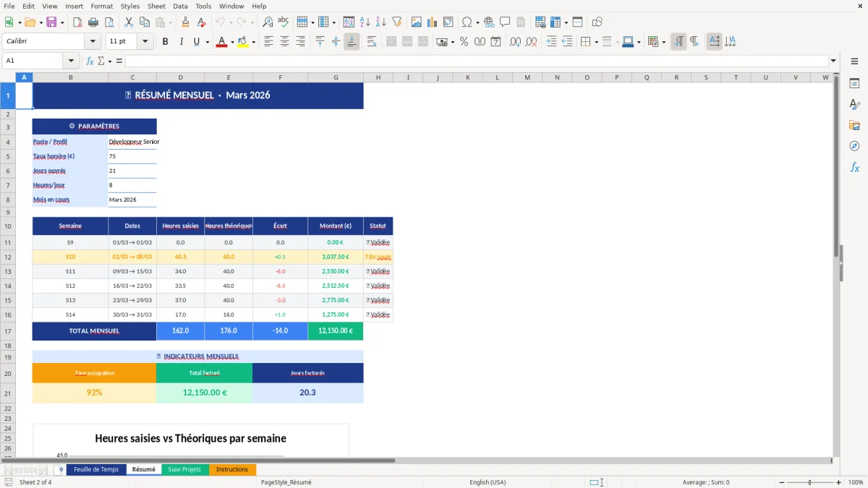Open the Functions deck in the sidebar
Screen dimensions: 868x488
(x=854, y=166)
